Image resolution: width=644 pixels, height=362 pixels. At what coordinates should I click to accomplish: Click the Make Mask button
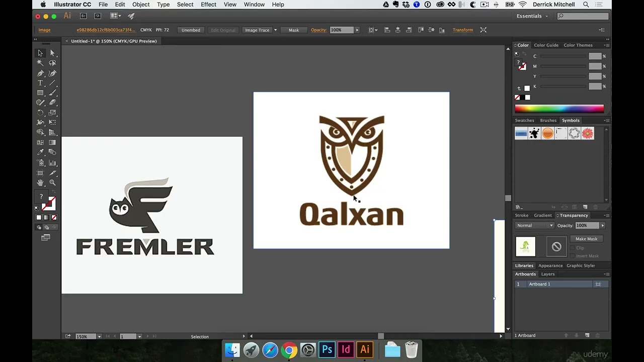pyautogui.click(x=587, y=239)
